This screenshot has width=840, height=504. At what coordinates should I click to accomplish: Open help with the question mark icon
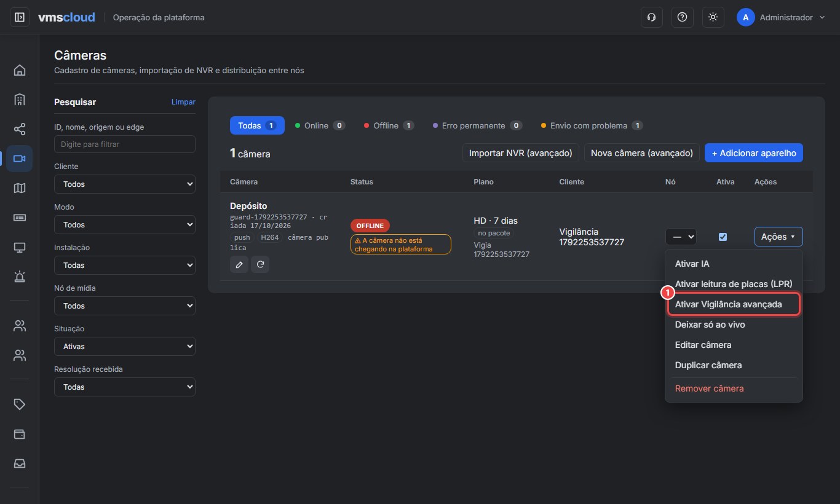[682, 17]
